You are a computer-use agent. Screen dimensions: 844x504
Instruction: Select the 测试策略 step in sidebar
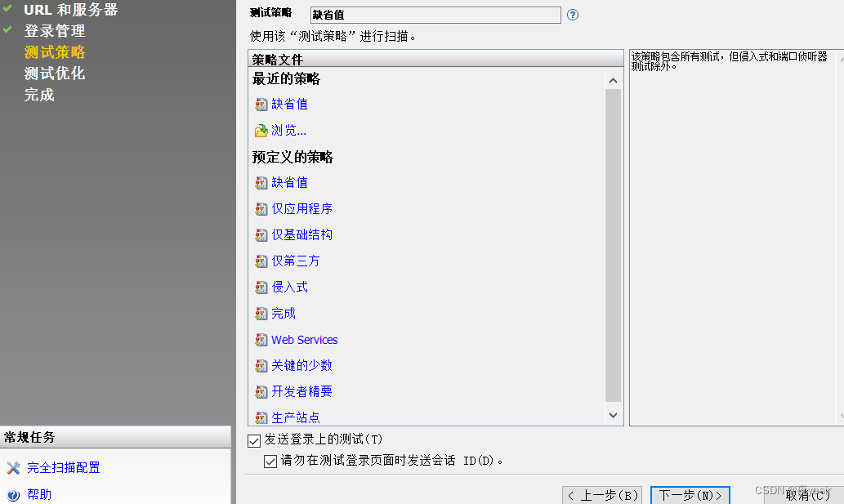pos(55,52)
